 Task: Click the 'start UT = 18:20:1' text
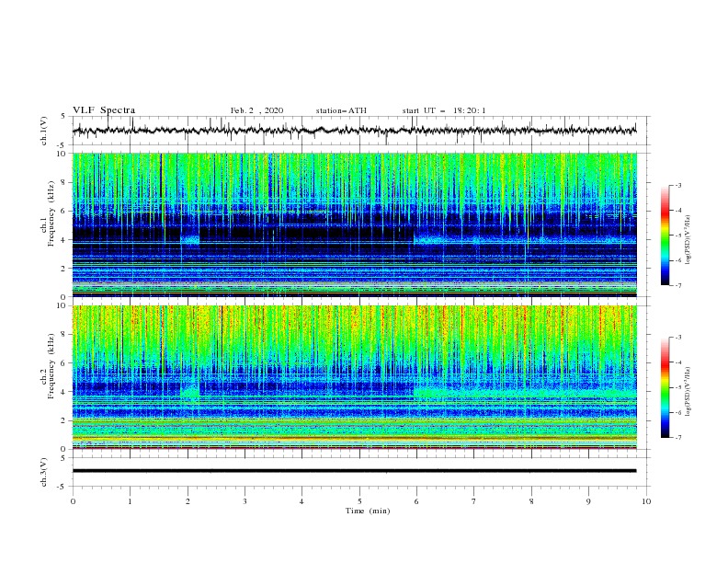pos(444,110)
